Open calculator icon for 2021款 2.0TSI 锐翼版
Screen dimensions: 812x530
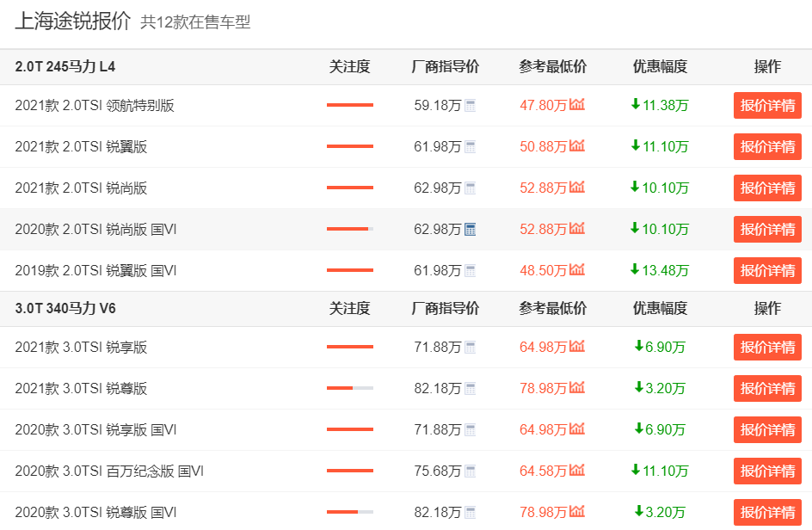(471, 147)
